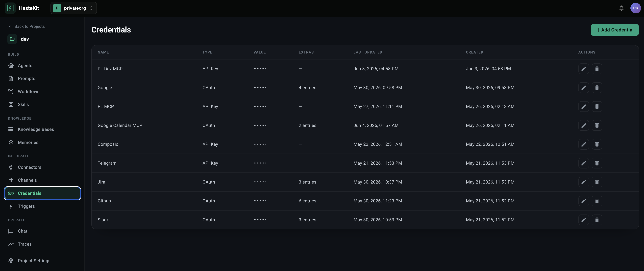Delete the Slack credential
Viewport: 644px width, 271px height.
pyautogui.click(x=597, y=220)
